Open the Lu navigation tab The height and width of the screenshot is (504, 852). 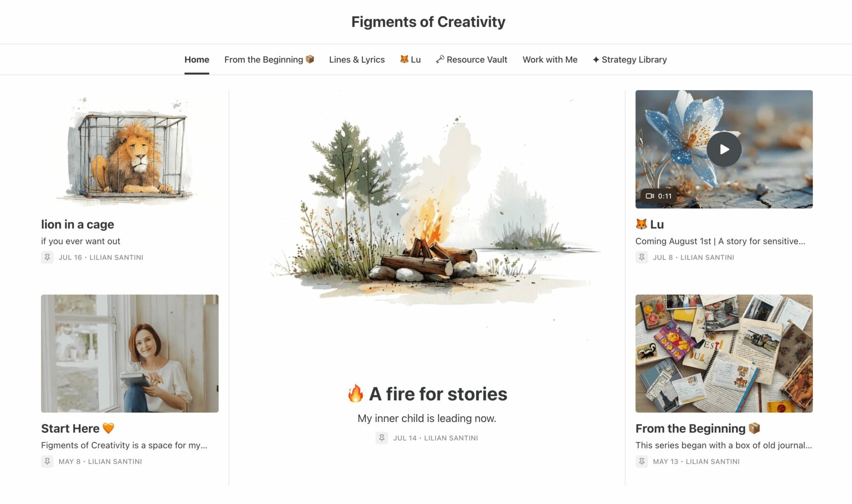click(410, 60)
